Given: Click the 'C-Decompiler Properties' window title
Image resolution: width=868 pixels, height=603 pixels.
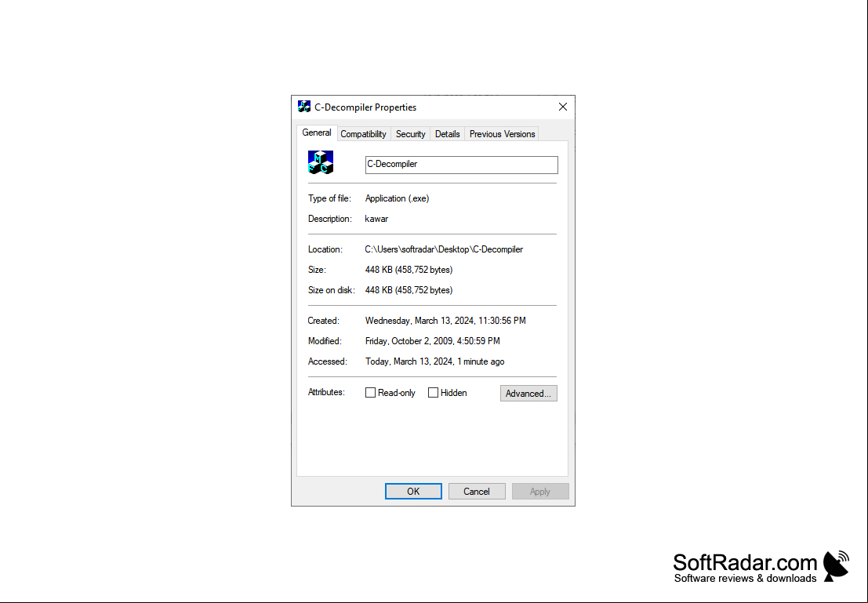Looking at the screenshot, I should [365, 107].
